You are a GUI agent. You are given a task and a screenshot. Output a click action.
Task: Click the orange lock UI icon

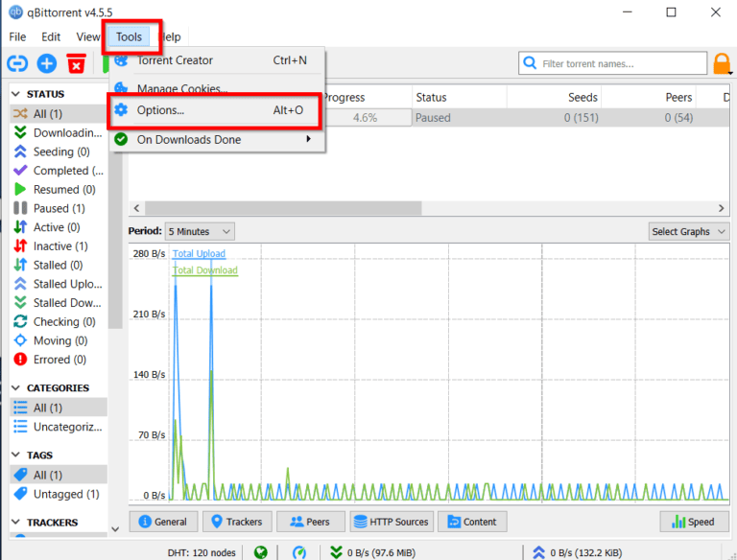tap(722, 63)
